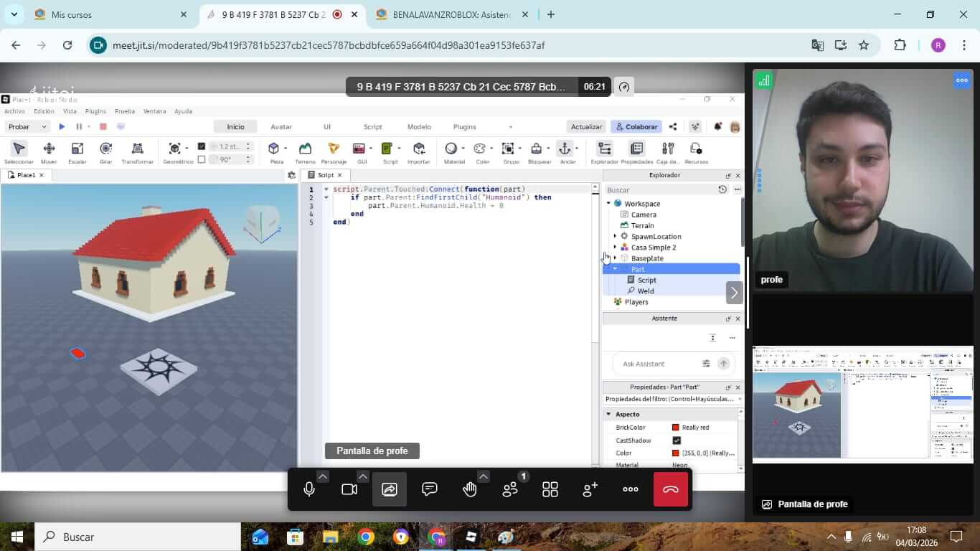Image resolution: width=980 pixels, height=551 pixels.
Task: Toggle the Explorador panel button
Action: (x=605, y=149)
